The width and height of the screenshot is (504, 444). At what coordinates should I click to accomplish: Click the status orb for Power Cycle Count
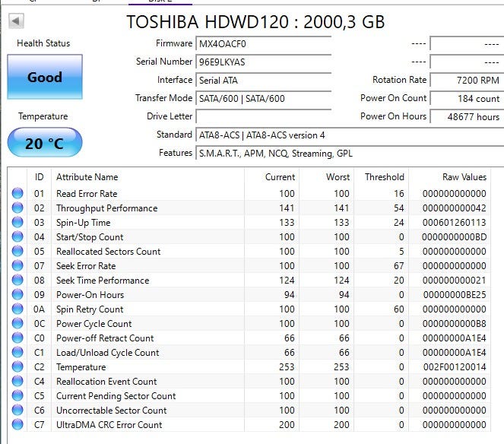[x=17, y=323]
